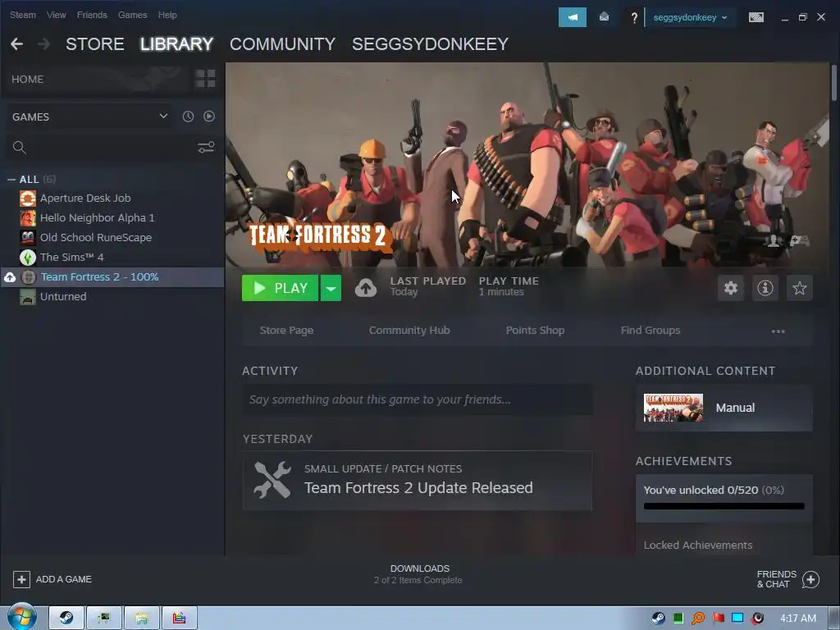Open Steam from the Windows taskbar
The image size is (840, 630).
point(66,619)
